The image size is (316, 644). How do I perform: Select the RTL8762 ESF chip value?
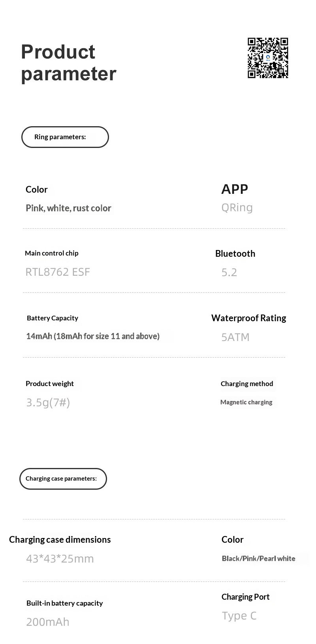click(x=58, y=272)
